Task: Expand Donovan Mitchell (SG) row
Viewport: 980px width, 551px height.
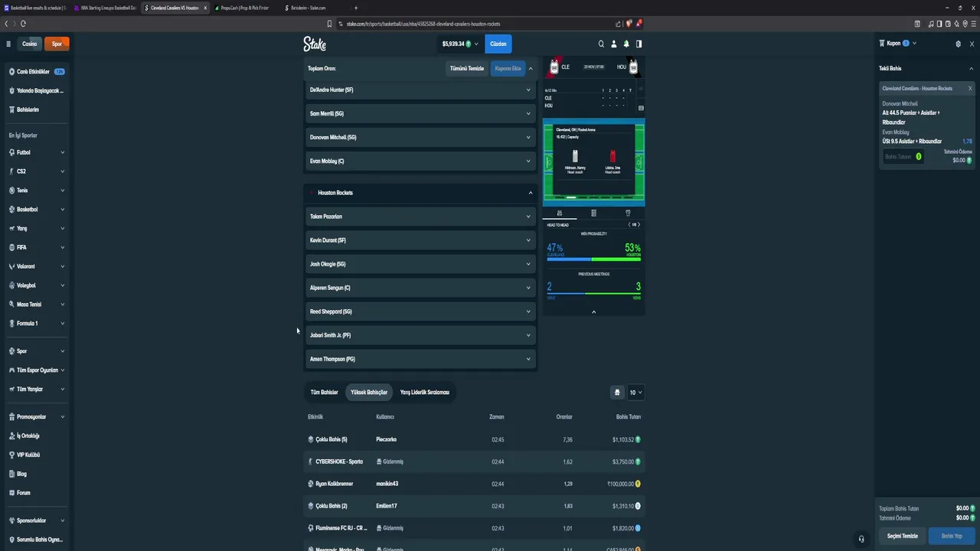Action: pos(420,137)
